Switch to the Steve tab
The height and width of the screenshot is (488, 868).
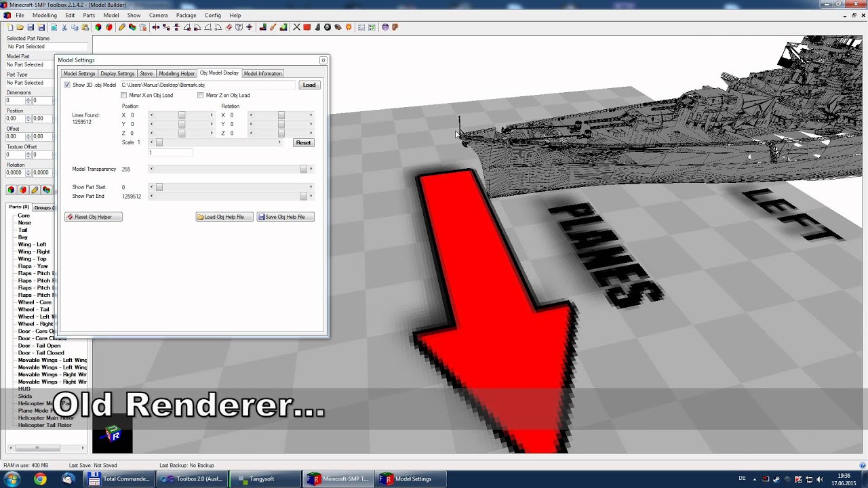point(146,73)
